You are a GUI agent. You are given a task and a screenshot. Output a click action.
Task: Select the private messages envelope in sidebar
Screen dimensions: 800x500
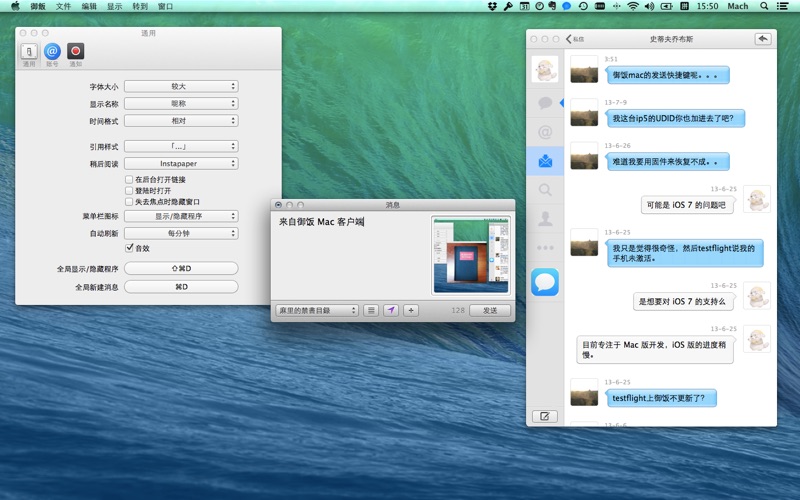click(545, 160)
